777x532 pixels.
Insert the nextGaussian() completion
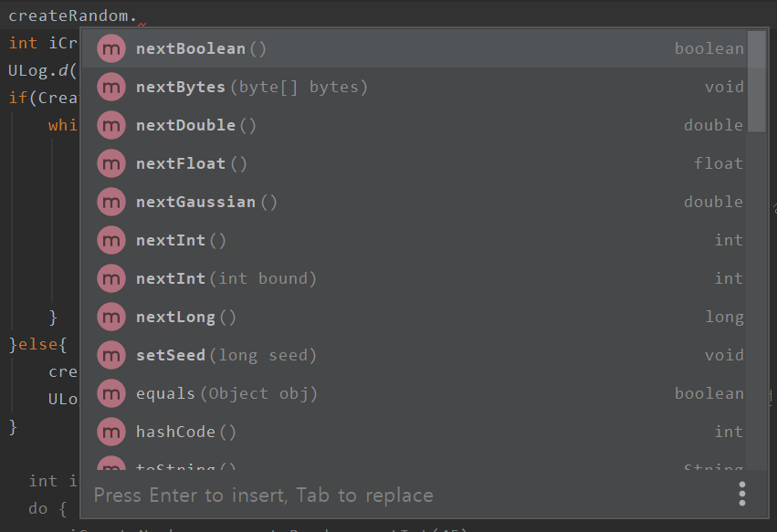[x=206, y=202]
